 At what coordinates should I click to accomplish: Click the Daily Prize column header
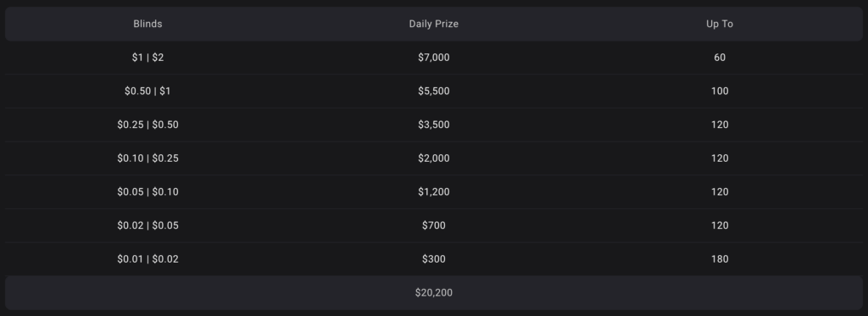(433, 24)
